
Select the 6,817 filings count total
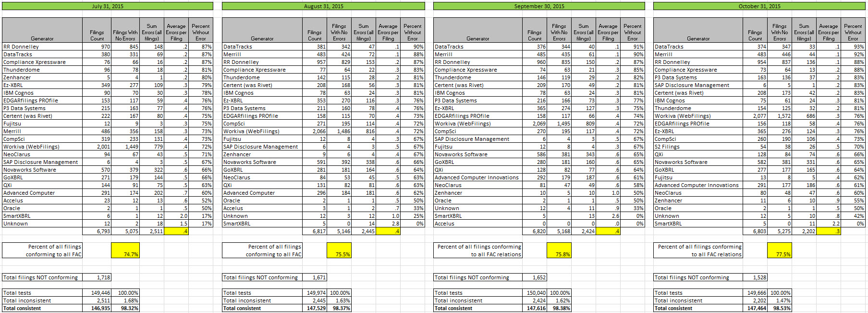pos(315,231)
